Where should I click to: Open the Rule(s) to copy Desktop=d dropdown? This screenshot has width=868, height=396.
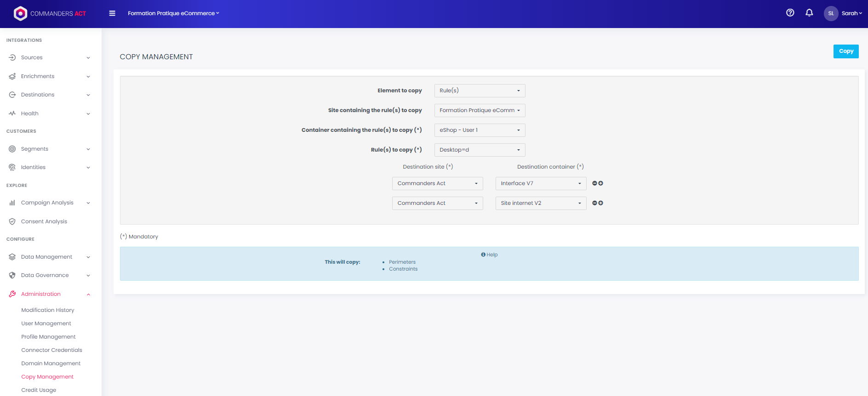(480, 150)
